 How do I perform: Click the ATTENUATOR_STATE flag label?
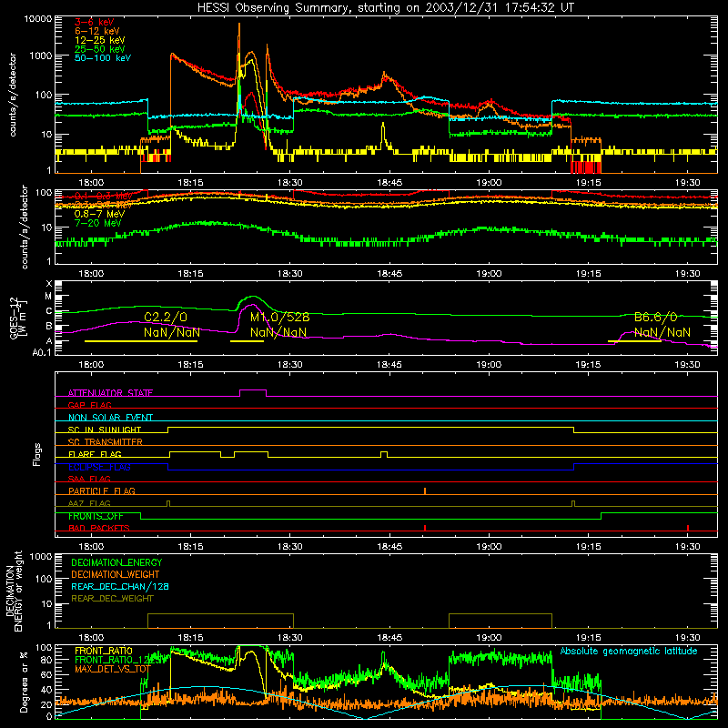pos(110,393)
